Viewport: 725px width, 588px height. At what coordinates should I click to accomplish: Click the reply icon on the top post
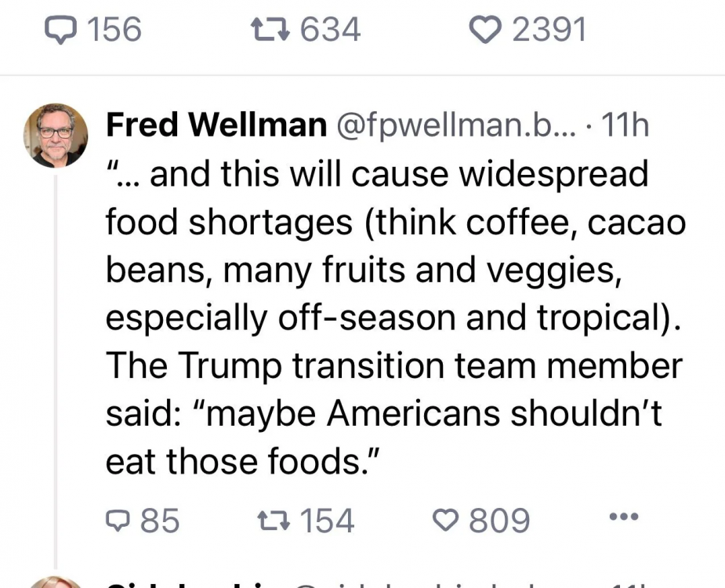(59, 31)
